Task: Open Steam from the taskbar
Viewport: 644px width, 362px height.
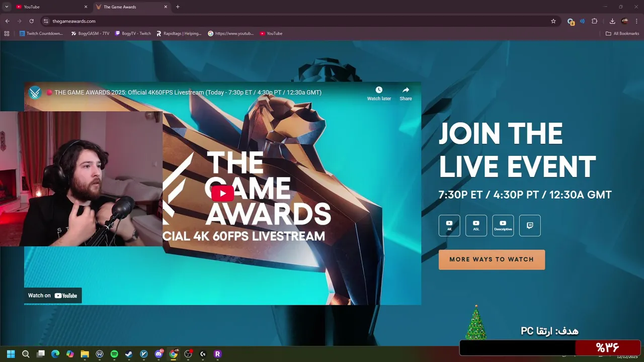Action: [129, 354]
